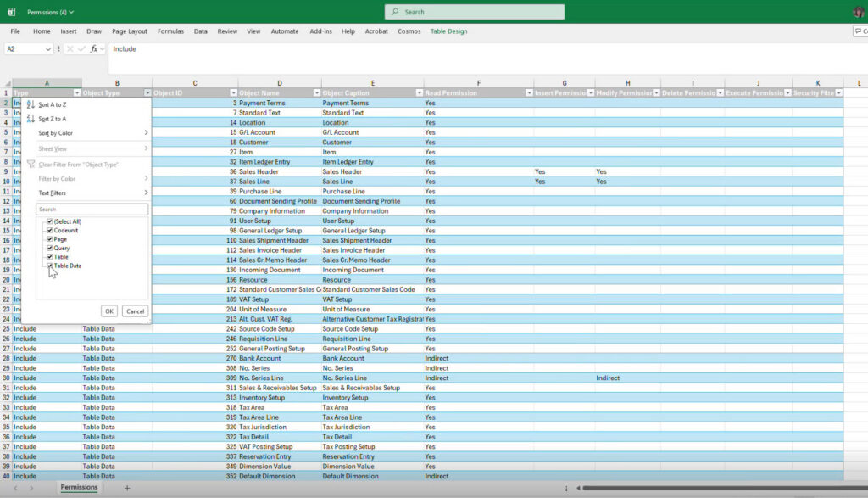
Task: Click the Sort Z to A icon
Action: [x=31, y=119]
